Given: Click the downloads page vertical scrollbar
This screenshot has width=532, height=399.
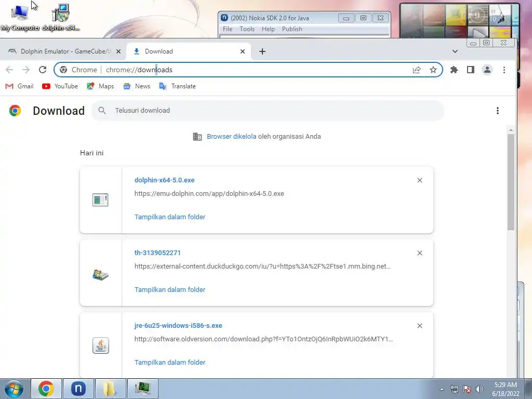Looking at the screenshot, I should 511,182.
